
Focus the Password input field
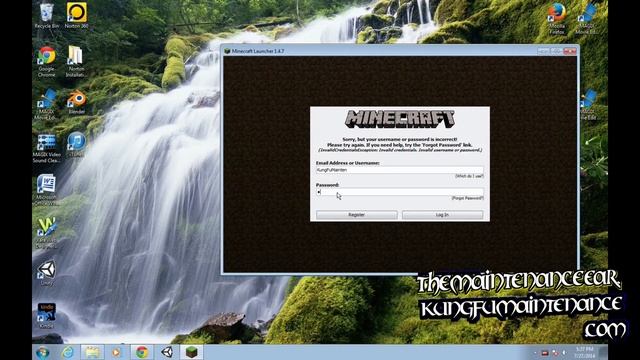pos(400,192)
